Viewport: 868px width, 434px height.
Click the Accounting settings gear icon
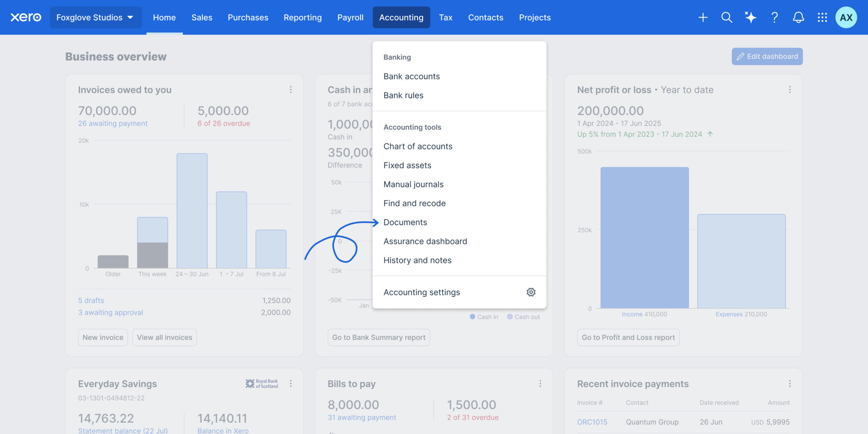531,292
